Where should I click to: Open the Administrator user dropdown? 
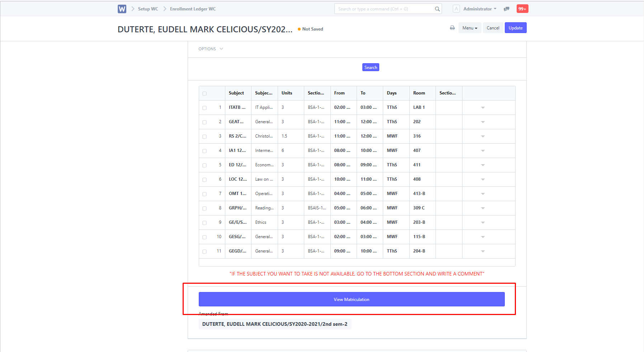tap(480, 9)
